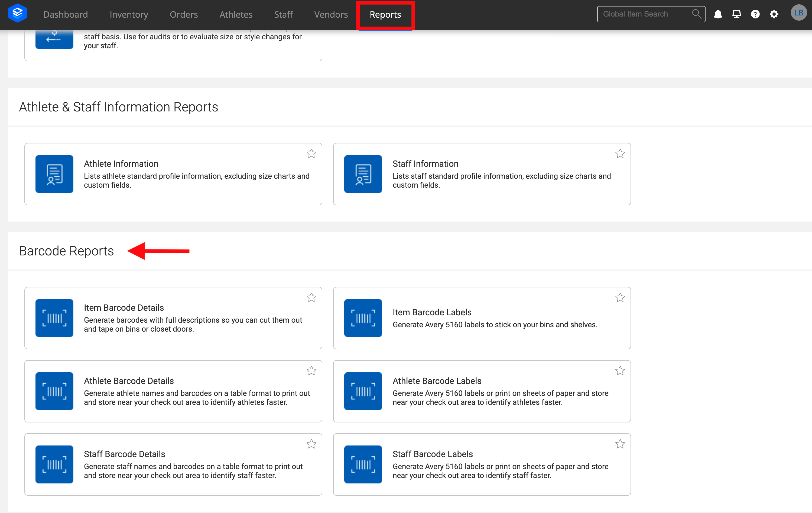Click the search magnifier icon
The height and width of the screenshot is (513, 812).
(x=696, y=14)
